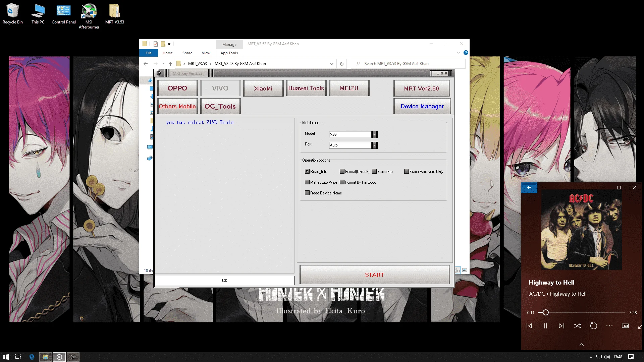Viewport: 644px width, 362px height.
Task: Open Huawei Tools section
Action: pos(306,88)
